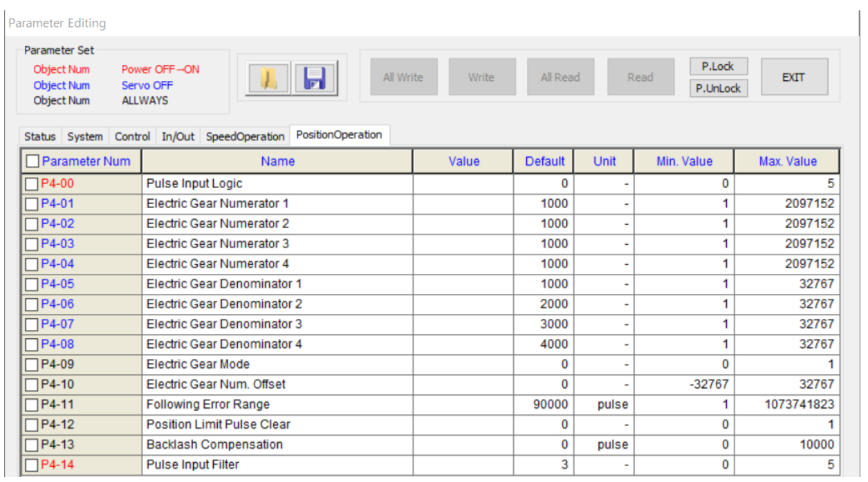Viewport: 868px width, 482px height.
Task: Select the SpeedOperation tab
Action: tap(245, 137)
